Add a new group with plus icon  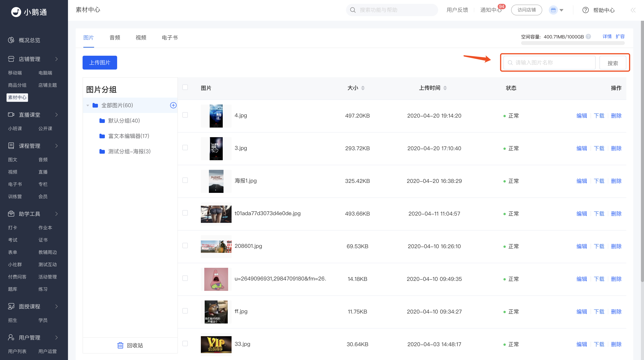(173, 105)
